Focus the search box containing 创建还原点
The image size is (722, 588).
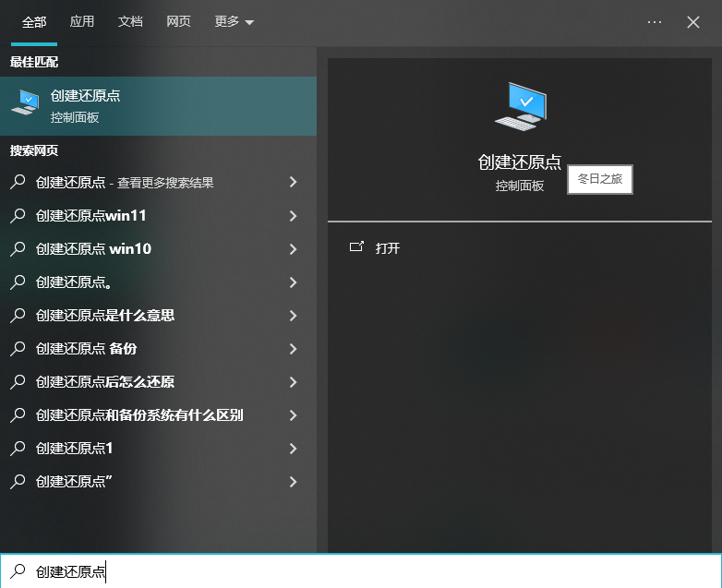click(361, 571)
